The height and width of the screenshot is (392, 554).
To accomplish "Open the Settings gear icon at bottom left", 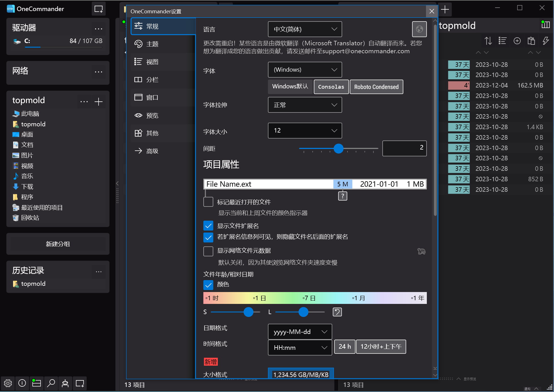I will 8,383.
